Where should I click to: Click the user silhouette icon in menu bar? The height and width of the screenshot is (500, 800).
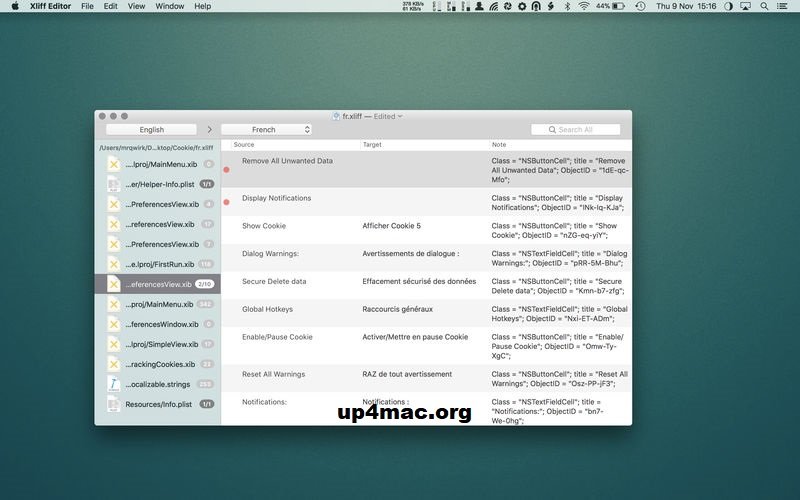pos(479,6)
